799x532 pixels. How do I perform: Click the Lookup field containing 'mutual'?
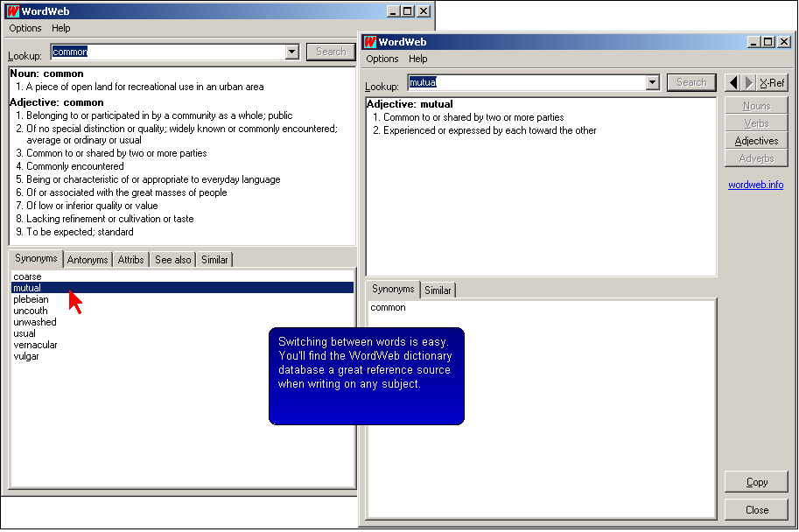point(525,82)
